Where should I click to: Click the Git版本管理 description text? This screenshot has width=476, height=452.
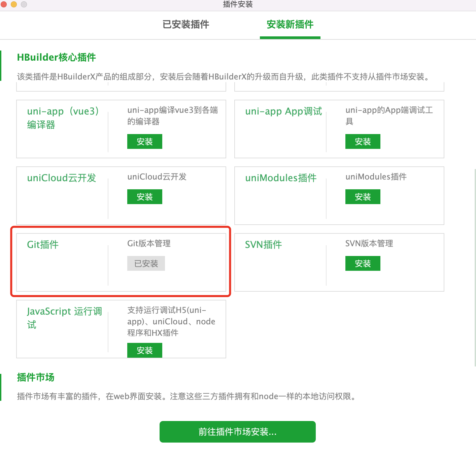(149, 244)
